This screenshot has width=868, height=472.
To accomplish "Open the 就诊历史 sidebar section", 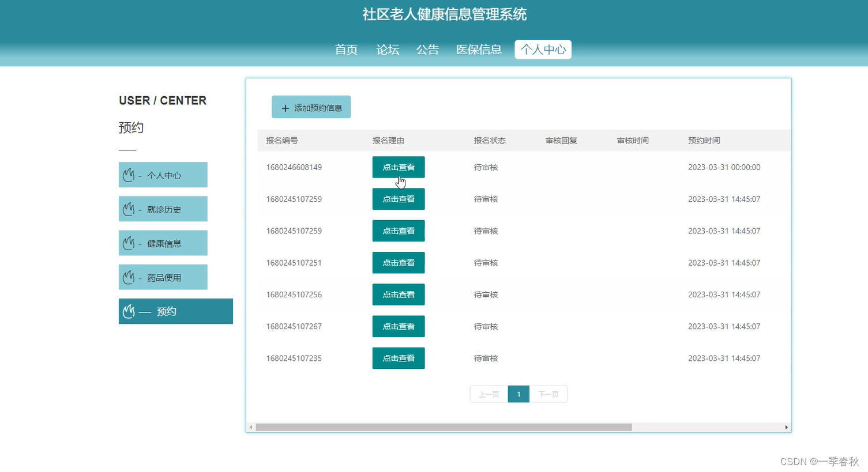I will [163, 209].
